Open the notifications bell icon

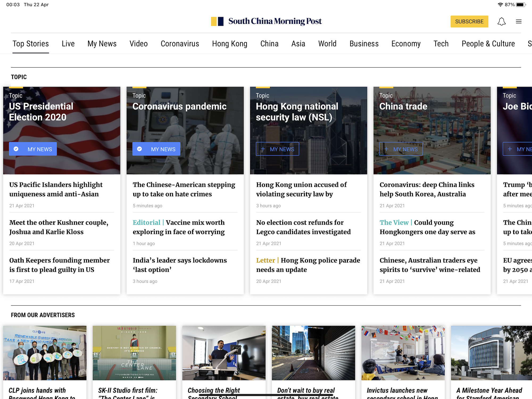[x=501, y=22]
